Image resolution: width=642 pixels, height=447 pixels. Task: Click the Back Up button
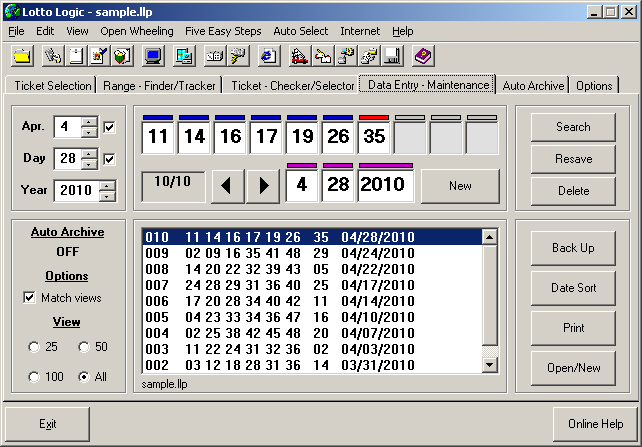coord(573,248)
